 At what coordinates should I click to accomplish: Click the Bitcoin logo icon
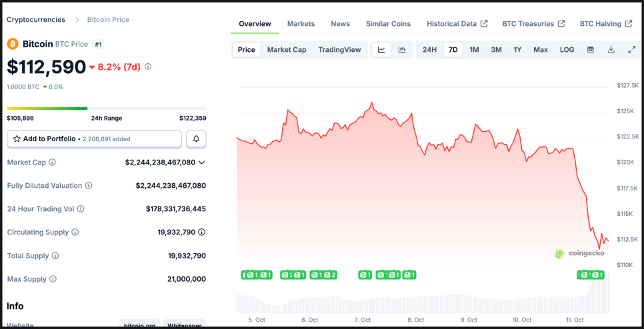pos(13,44)
